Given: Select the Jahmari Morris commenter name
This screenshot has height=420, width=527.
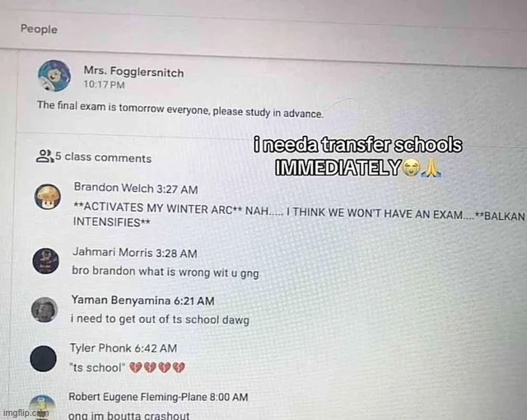Looking at the screenshot, I should pos(112,252).
